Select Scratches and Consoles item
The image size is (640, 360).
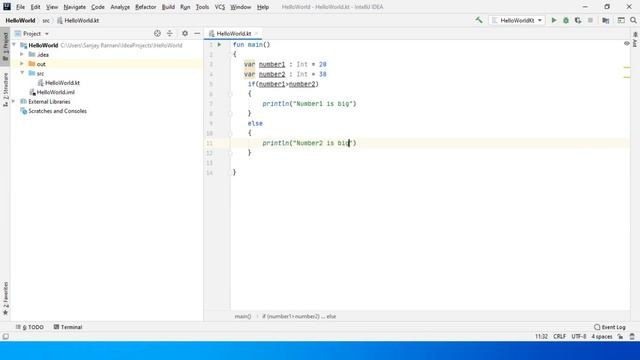click(x=57, y=111)
